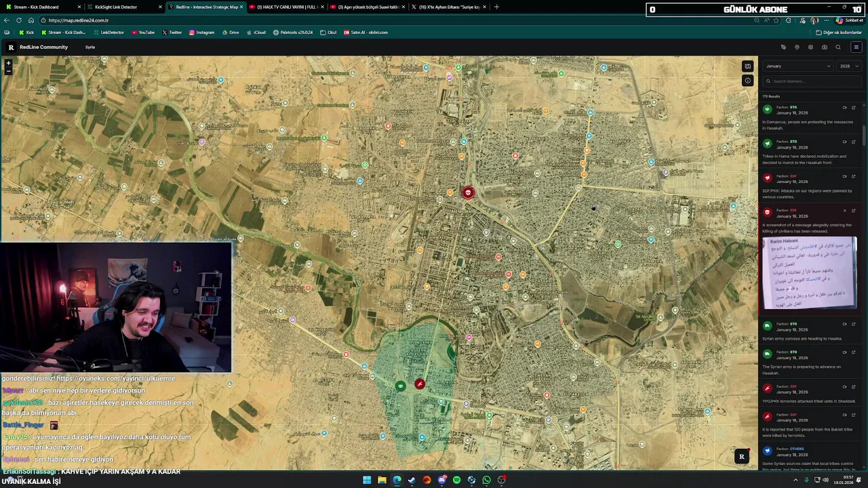Click browser reload button

coord(19,20)
